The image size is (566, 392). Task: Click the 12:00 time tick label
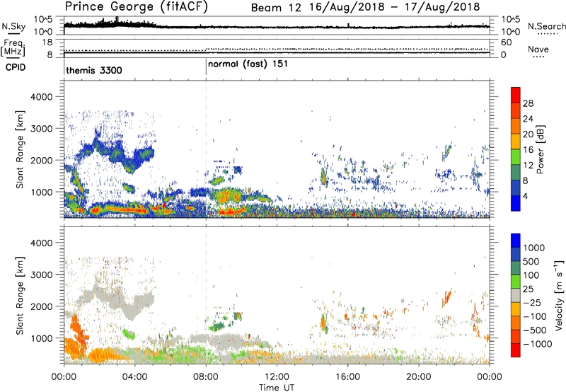tap(277, 377)
